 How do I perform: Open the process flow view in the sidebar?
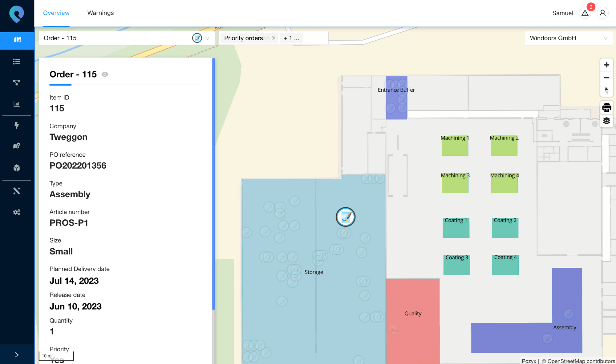[x=16, y=82]
